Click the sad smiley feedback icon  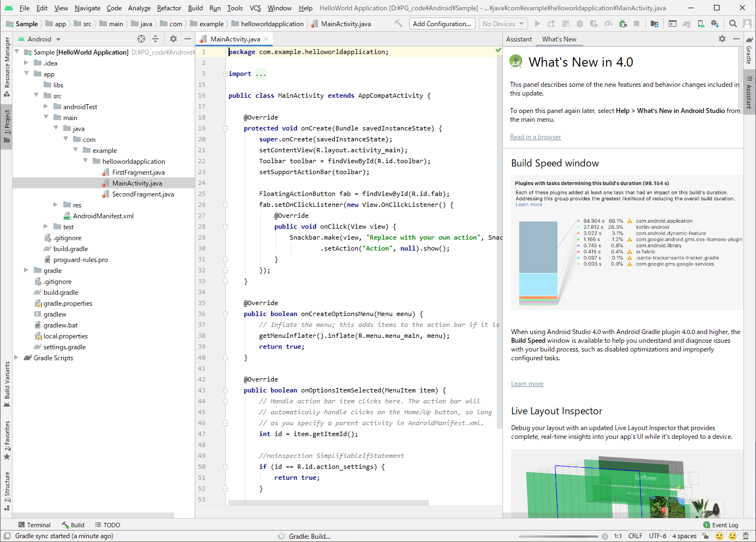tap(733, 536)
